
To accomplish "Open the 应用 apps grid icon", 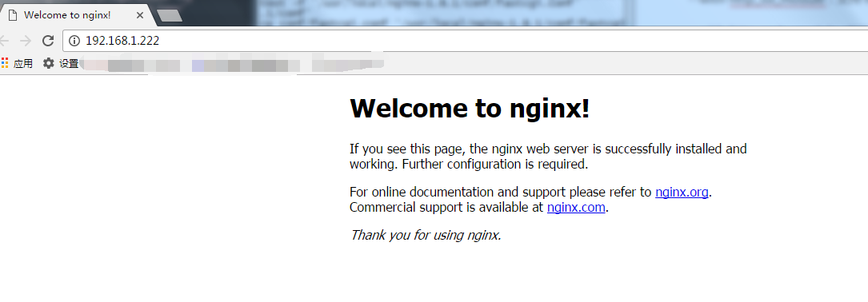I will (x=5, y=63).
